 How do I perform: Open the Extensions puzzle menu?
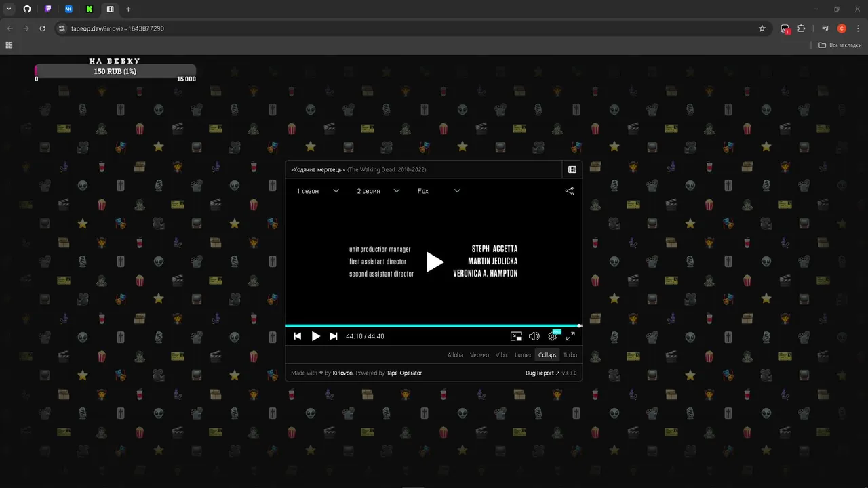pyautogui.click(x=802, y=28)
